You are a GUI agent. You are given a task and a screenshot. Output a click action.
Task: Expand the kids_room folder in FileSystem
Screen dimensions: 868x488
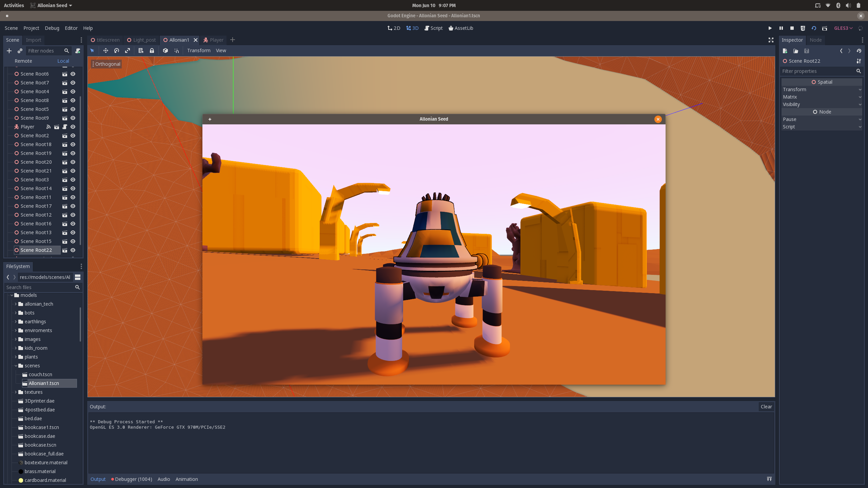(16, 348)
